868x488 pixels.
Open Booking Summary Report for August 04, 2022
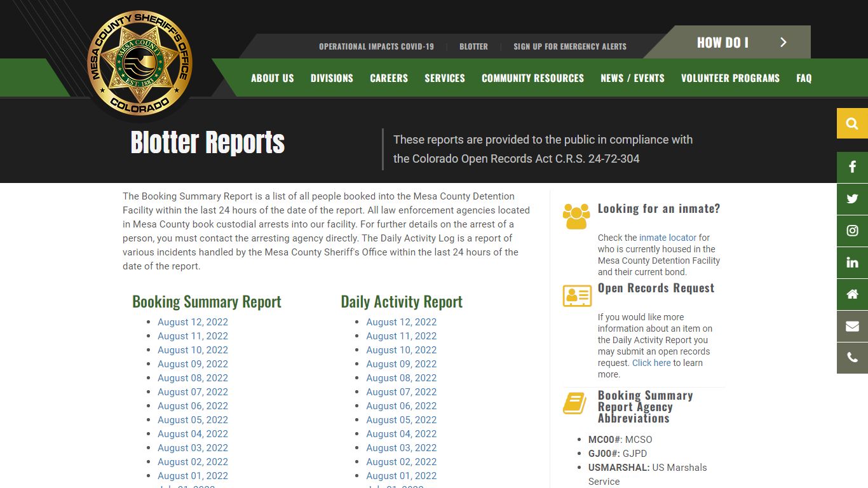click(x=193, y=434)
